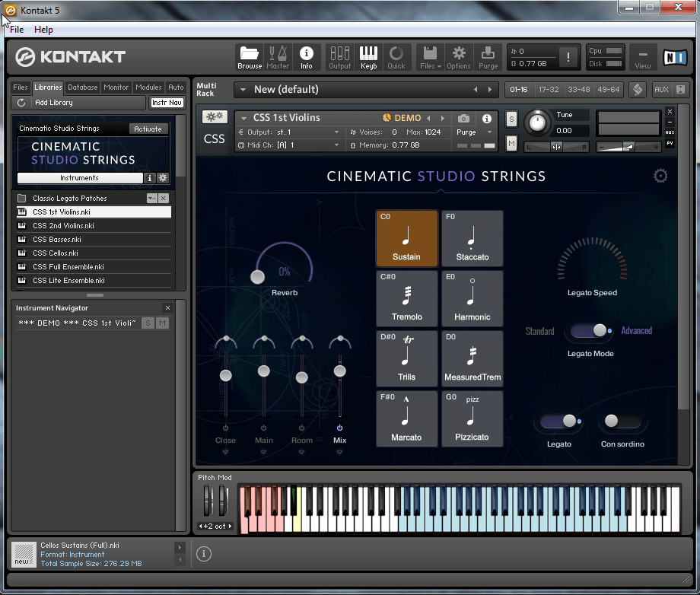The image size is (700, 595).
Task: Switch to the Files tab
Action: click(21, 87)
